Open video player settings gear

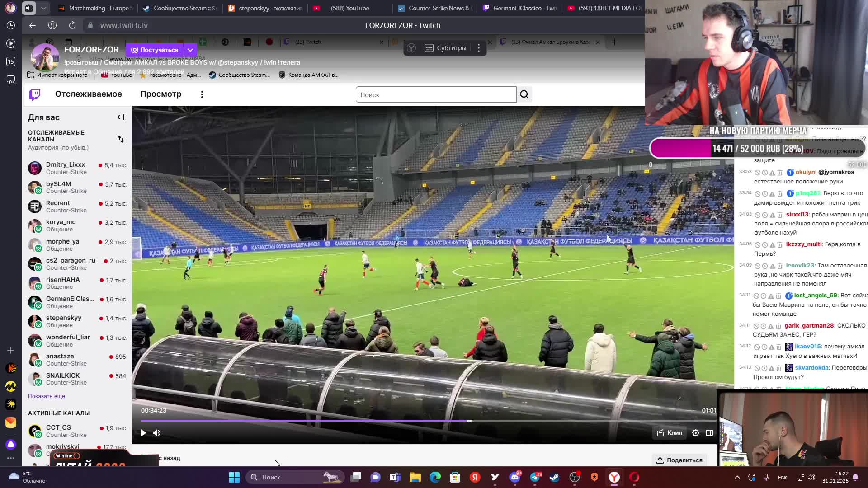coord(696,433)
